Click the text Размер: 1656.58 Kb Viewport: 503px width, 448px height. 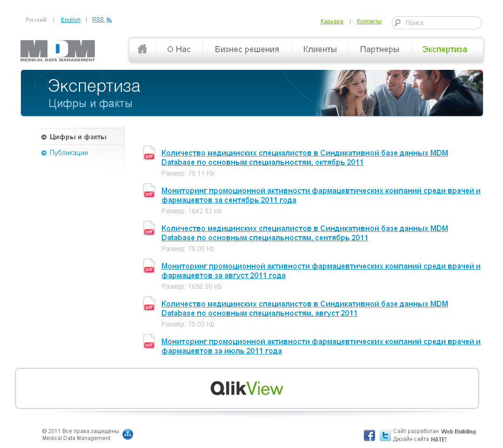[x=192, y=286]
